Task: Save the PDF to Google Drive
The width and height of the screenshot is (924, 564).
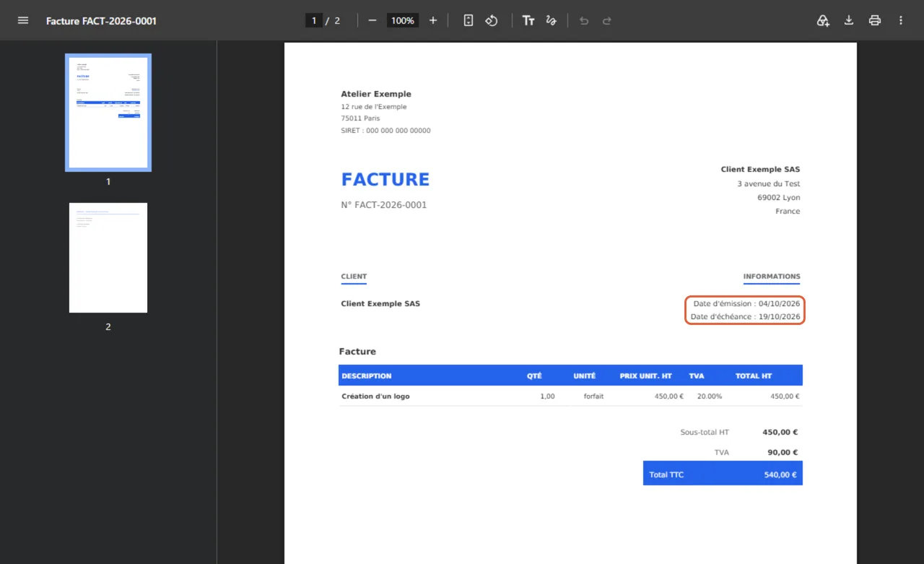Action: [823, 20]
